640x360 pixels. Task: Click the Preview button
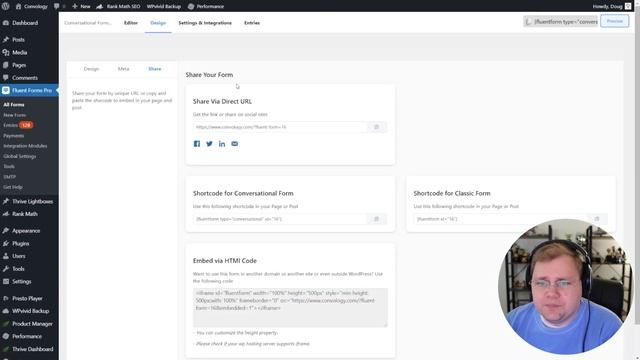[x=614, y=21]
